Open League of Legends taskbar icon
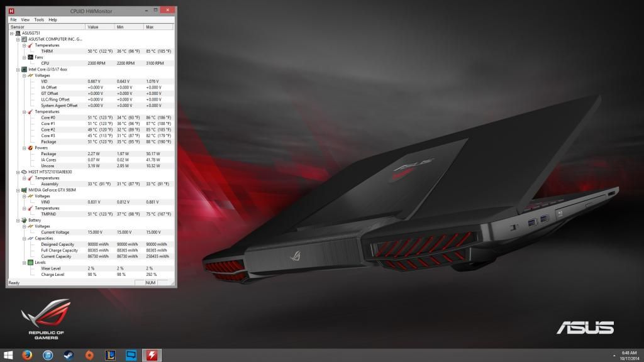The width and height of the screenshot is (644, 362). (x=110, y=355)
